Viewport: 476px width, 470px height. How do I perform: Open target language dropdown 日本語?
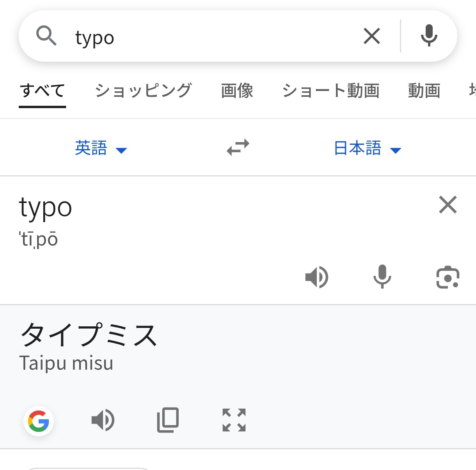(x=368, y=148)
